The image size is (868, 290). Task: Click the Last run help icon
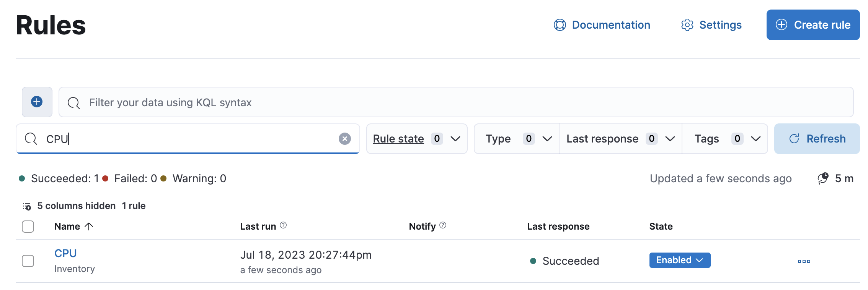coord(283,225)
